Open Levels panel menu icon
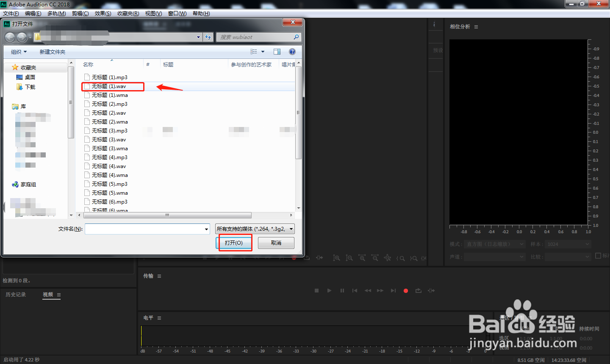 click(x=159, y=318)
